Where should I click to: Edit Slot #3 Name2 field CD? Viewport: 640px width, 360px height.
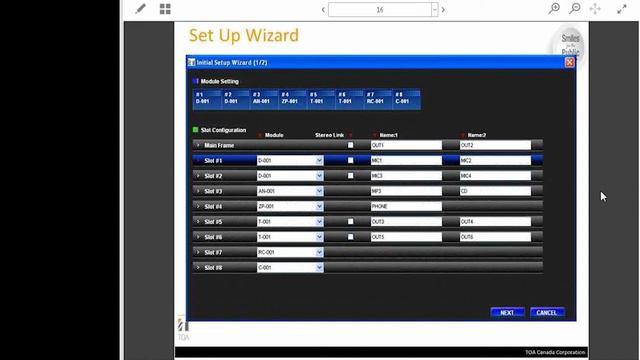point(495,191)
